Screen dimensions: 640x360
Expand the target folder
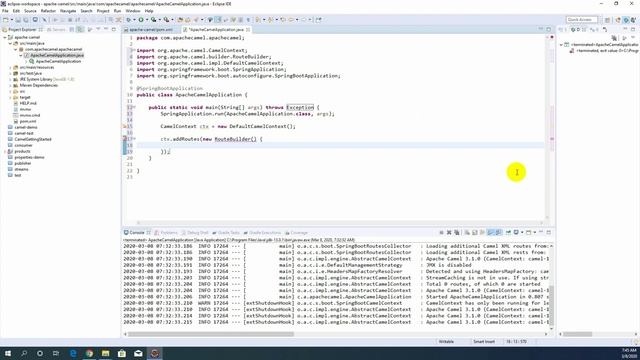[x=11, y=97]
